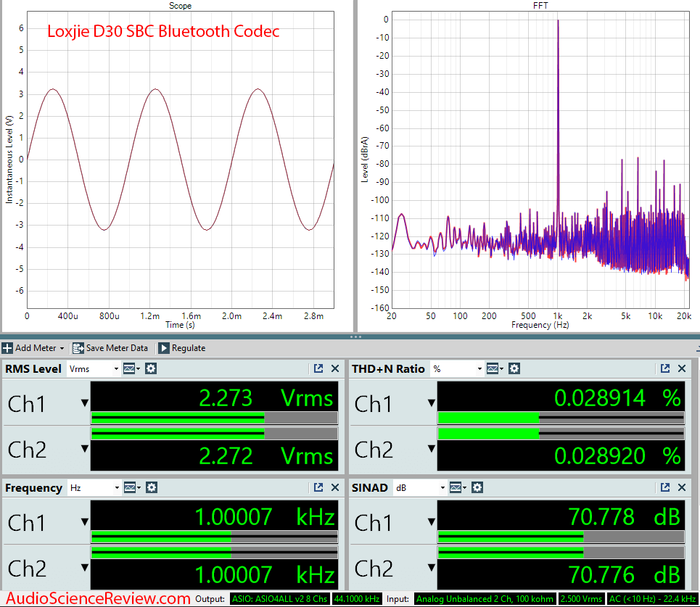Pop out the SINAD meter
Image resolution: width=700 pixels, height=607 pixels.
click(x=665, y=488)
